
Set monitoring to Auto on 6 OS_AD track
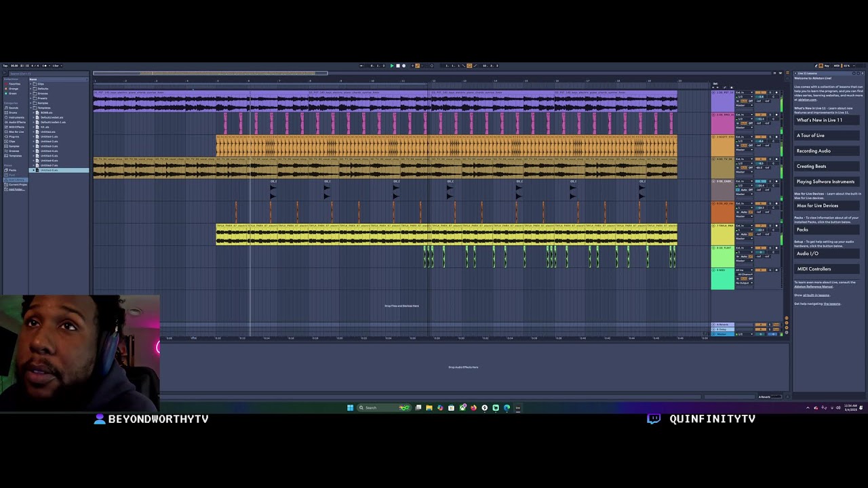pos(744,212)
